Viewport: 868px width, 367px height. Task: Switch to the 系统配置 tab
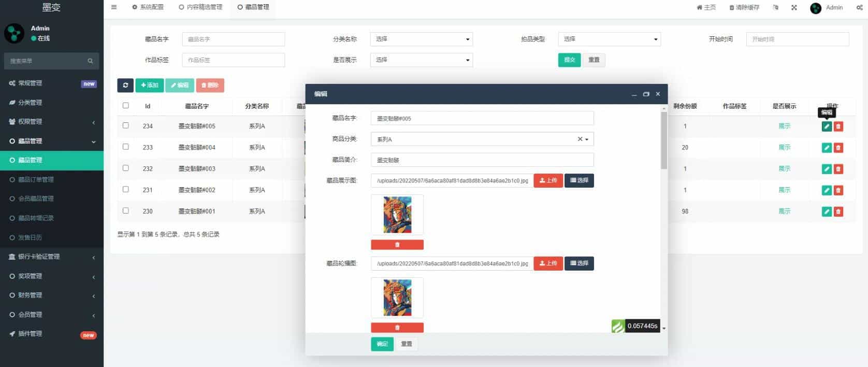[x=148, y=7]
